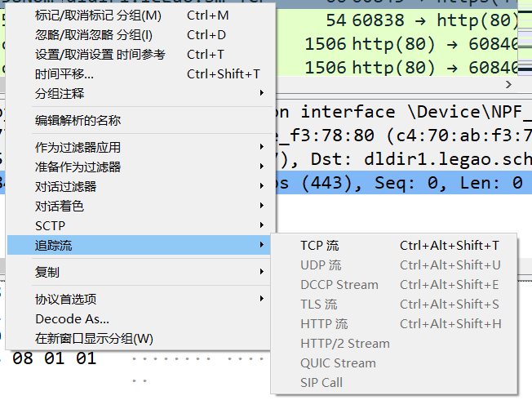Select the highlighted packet detail row with Seq: 0
This screenshot has height=418, width=532.
(x=408, y=183)
